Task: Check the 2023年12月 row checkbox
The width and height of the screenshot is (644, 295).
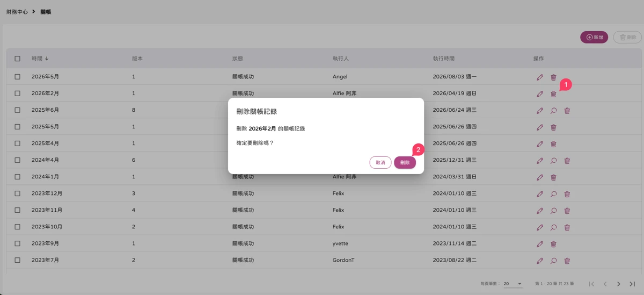Action: pos(18,193)
